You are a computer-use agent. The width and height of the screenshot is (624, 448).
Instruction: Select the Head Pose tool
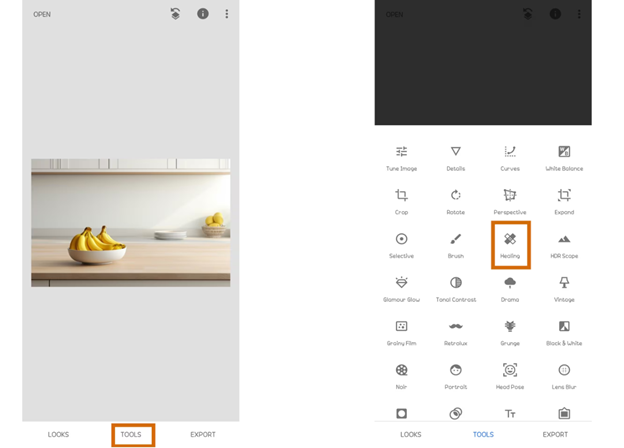tap(510, 375)
